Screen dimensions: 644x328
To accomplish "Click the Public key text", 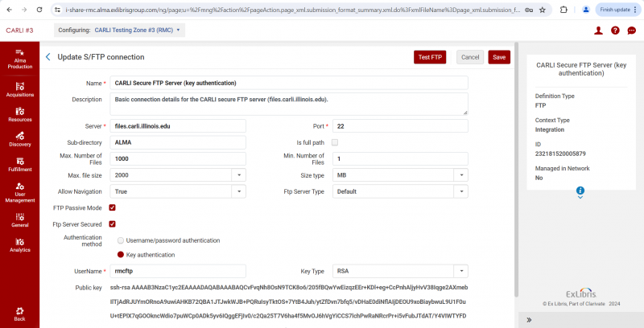I will click(x=289, y=301).
